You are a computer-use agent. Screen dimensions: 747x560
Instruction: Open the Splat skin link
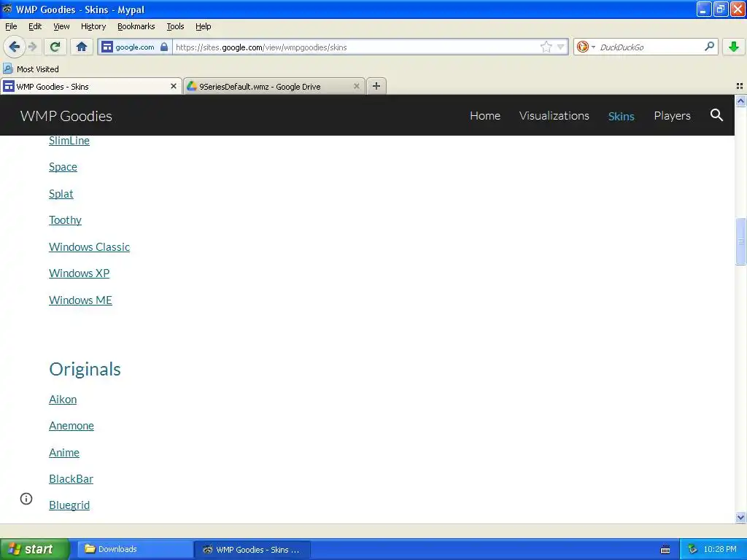[61, 194]
